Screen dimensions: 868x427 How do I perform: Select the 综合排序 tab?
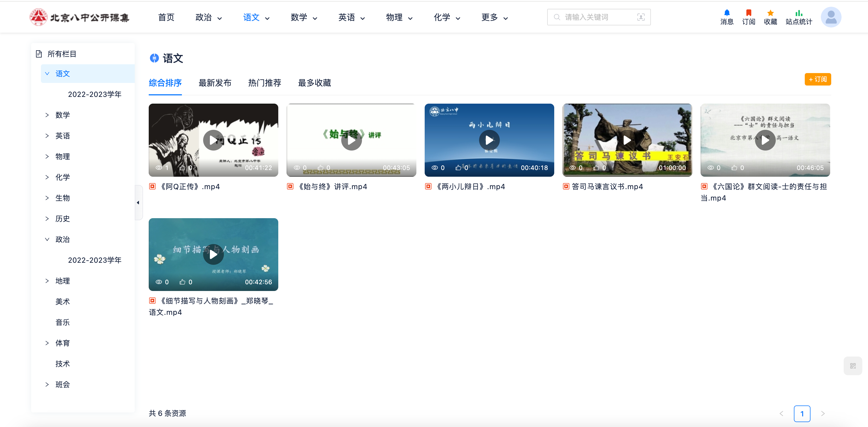pos(165,83)
